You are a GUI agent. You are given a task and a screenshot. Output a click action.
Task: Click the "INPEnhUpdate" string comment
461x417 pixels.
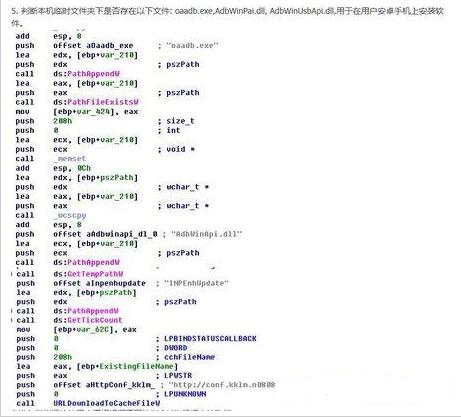tap(196, 283)
